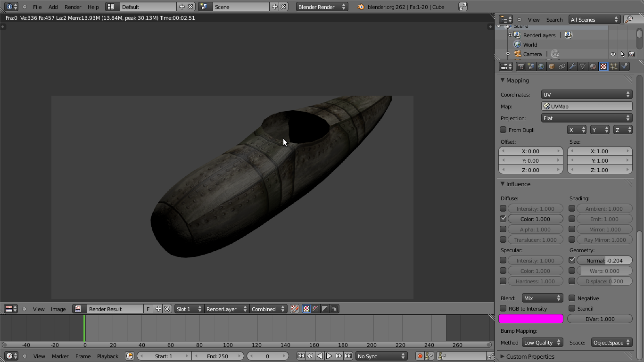Open the Object Constraints chain-link icon
This screenshot has width=644, height=362.
tap(562, 66)
